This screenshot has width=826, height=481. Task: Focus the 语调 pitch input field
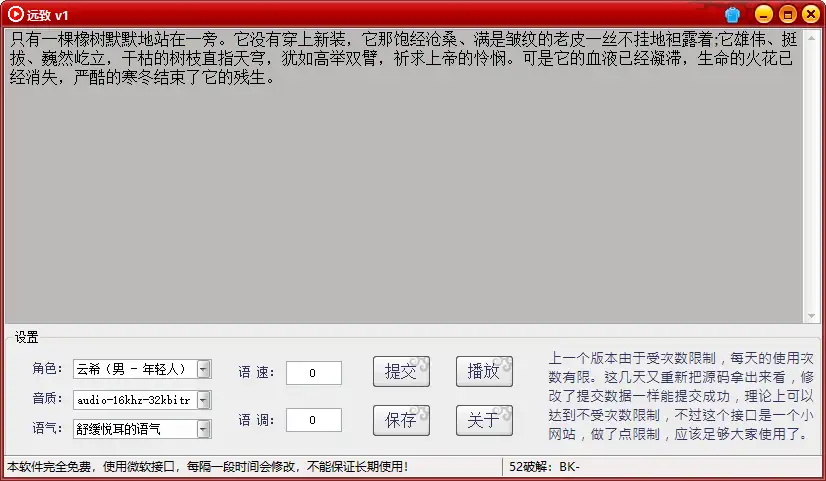313,421
